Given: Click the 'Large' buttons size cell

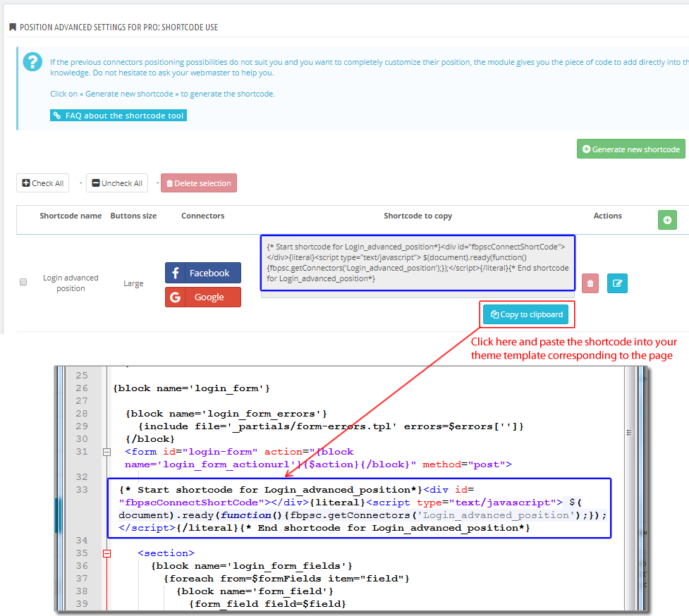Looking at the screenshot, I should tap(133, 283).
